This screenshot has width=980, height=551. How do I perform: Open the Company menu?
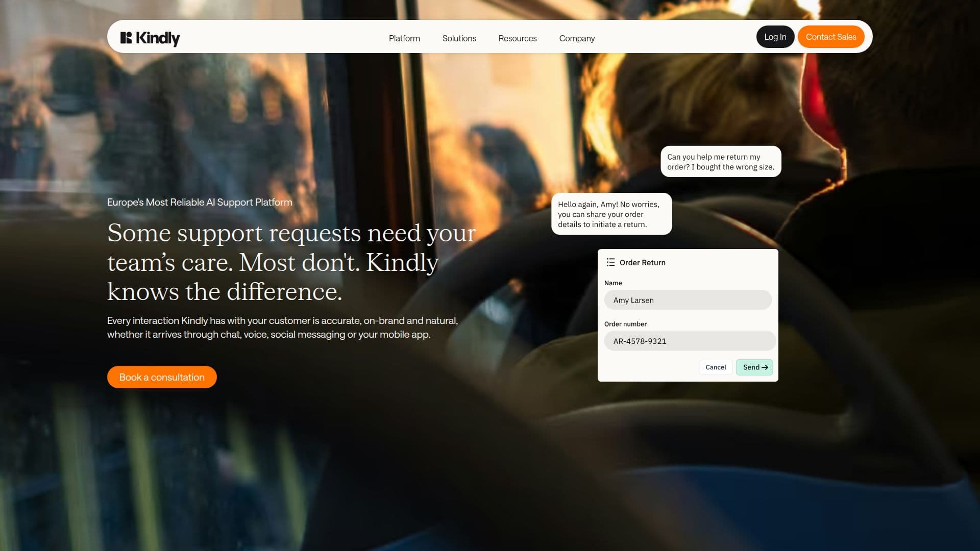(577, 38)
